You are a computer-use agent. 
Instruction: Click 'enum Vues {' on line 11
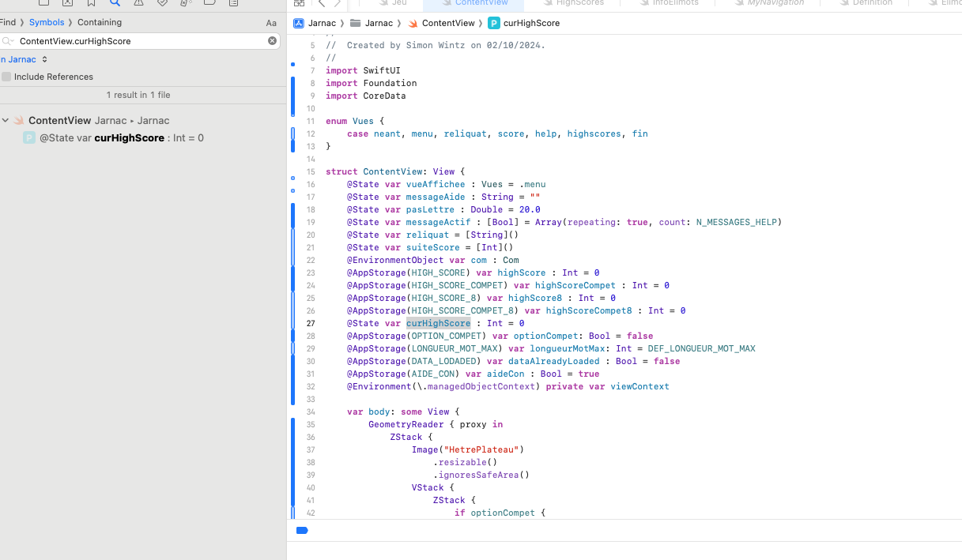(x=355, y=121)
